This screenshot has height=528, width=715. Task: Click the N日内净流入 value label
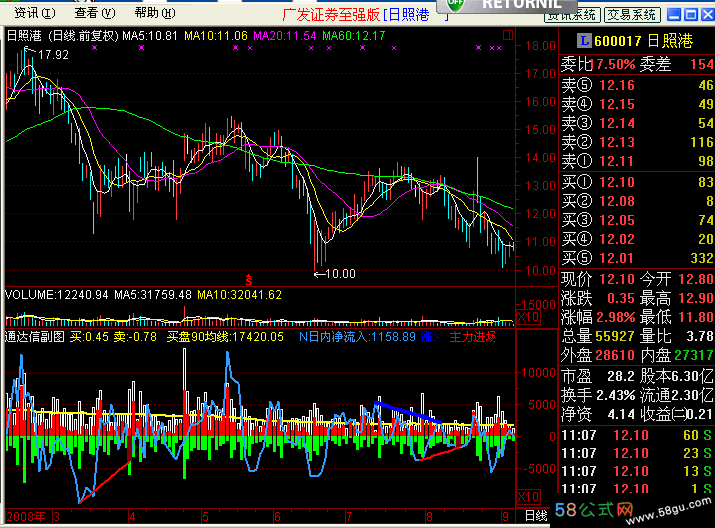[x=357, y=337]
